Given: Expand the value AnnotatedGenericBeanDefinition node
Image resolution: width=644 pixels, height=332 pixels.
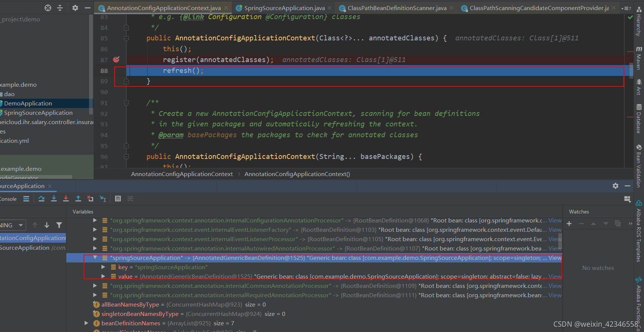Looking at the screenshot, I should coord(103,277).
